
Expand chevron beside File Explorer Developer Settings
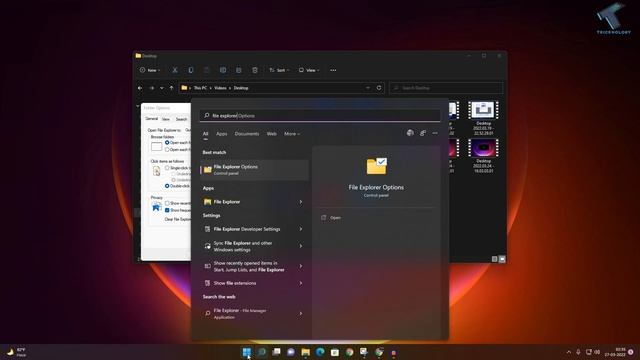(x=301, y=229)
